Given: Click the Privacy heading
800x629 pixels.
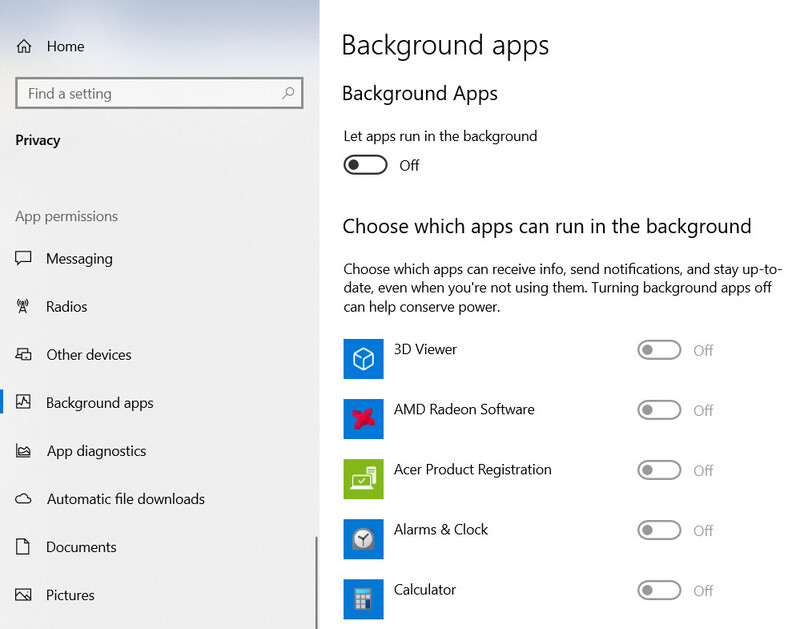Looking at the screenshot, I should tap(38, 140).
